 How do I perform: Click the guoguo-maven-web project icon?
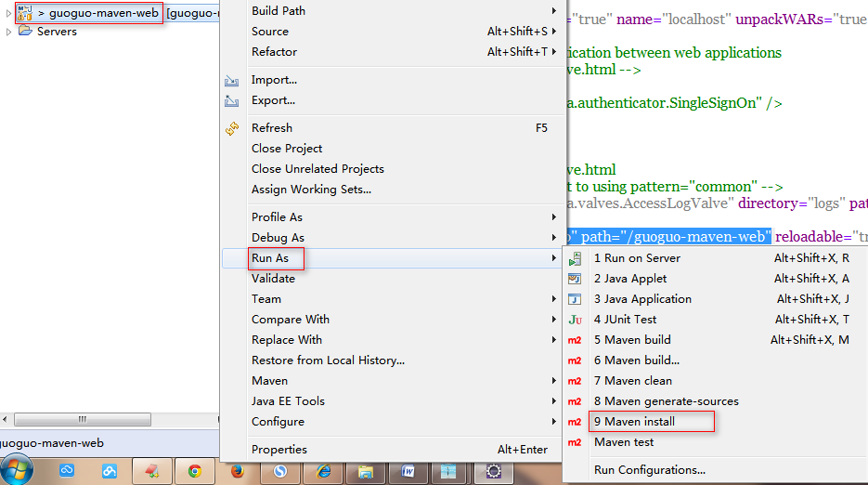pos(25,13)
